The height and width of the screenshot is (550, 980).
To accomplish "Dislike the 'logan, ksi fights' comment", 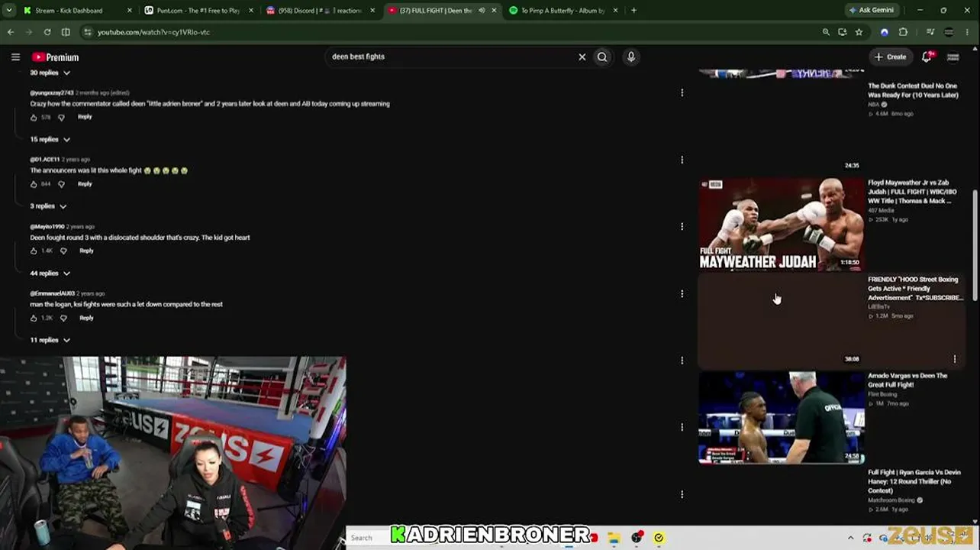I will click(63, 318).
